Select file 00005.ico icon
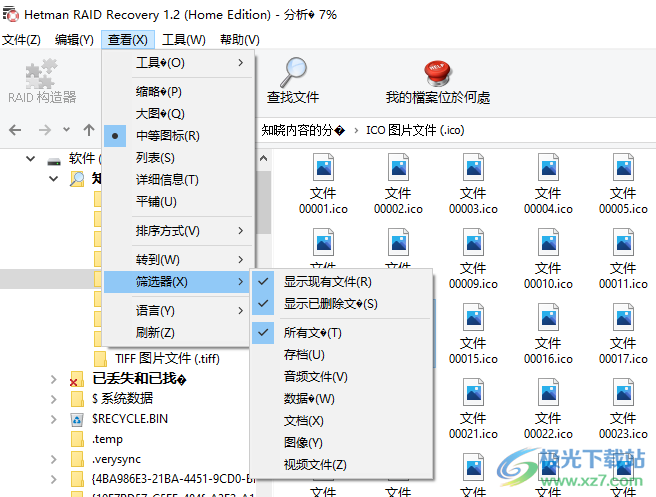The image size is (656, 497). [623, 167]
